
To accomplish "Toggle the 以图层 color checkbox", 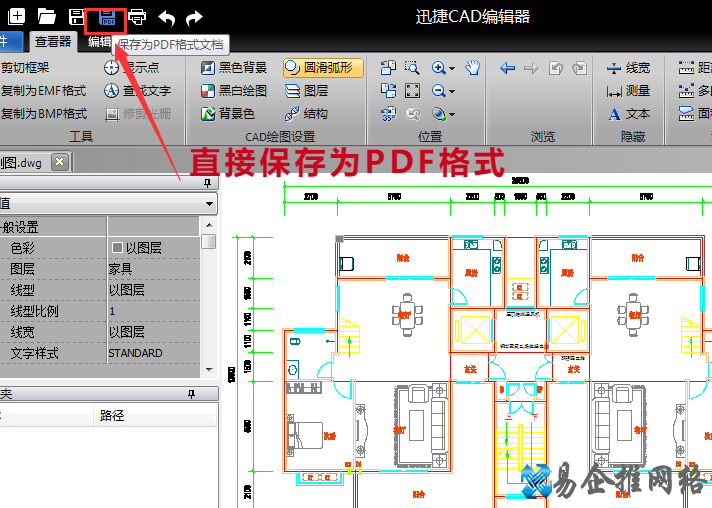I will pyautogui.click(x=117, y=247).
